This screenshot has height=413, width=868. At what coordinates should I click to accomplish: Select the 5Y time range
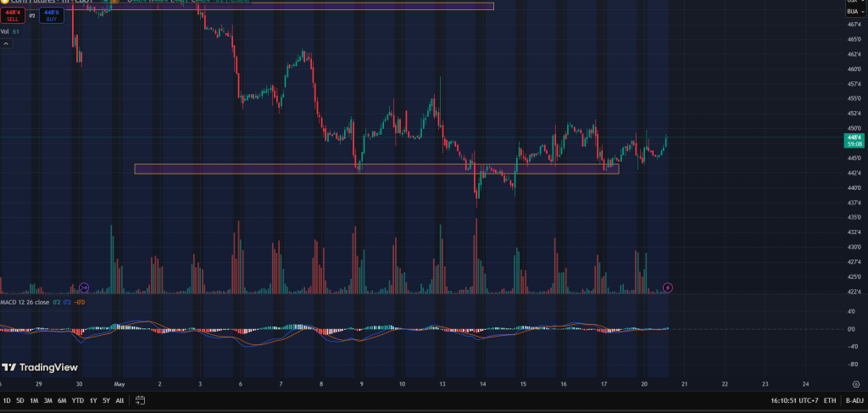click(x=106, y=400)
